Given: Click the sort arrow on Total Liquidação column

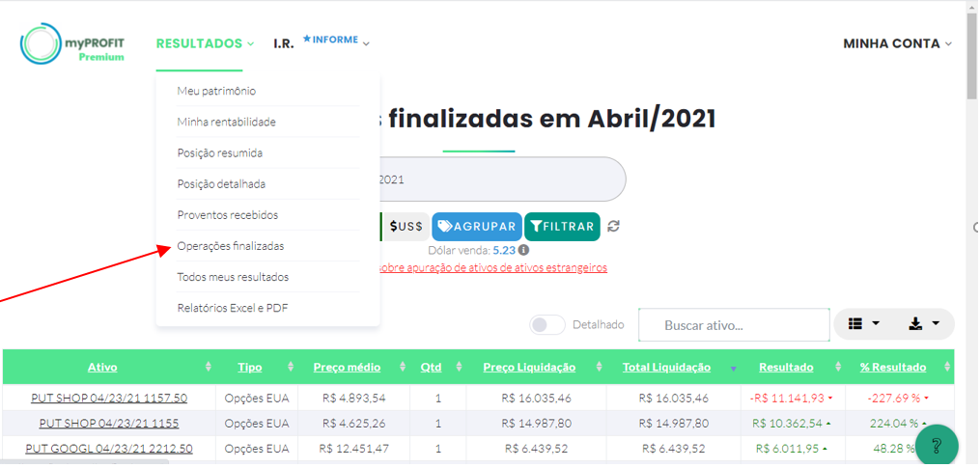Looking at the screenshot, I should tap(733, 369).
